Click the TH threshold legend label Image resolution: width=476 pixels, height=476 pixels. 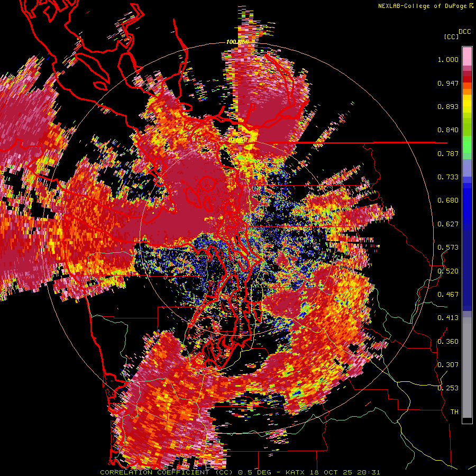pos(454,411)
